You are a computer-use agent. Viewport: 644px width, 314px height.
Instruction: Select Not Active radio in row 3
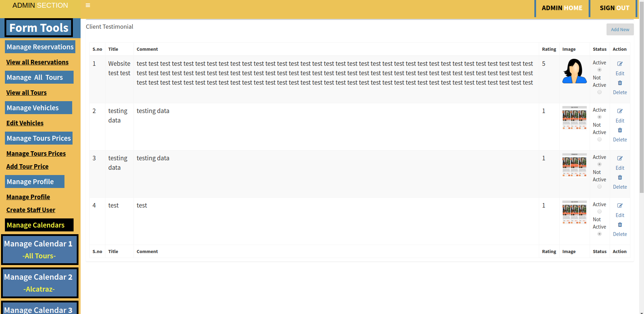coord(600,187)
